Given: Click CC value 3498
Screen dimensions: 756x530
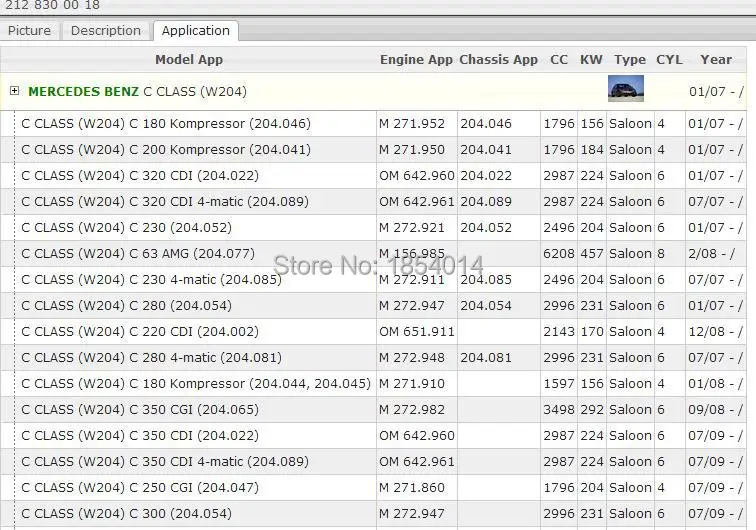Looking at the screenshot, I should [559, 410].
